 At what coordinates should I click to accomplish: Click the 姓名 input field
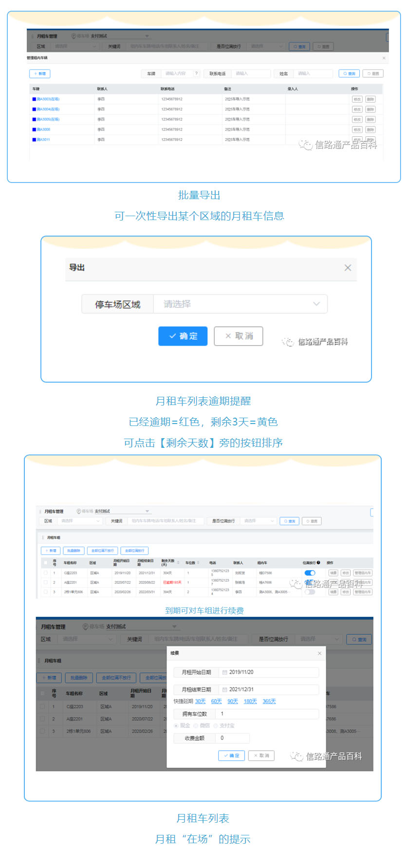[x=313, y=74]
